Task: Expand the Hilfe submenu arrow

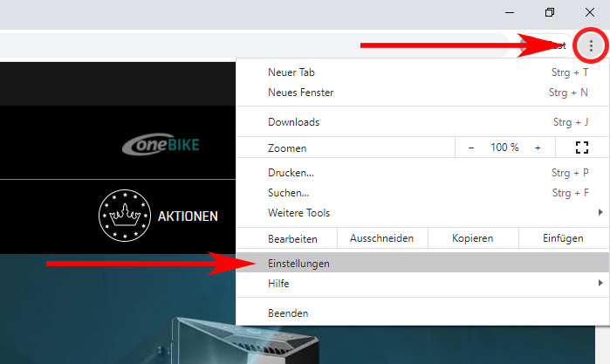Action: tap(600, 283)
